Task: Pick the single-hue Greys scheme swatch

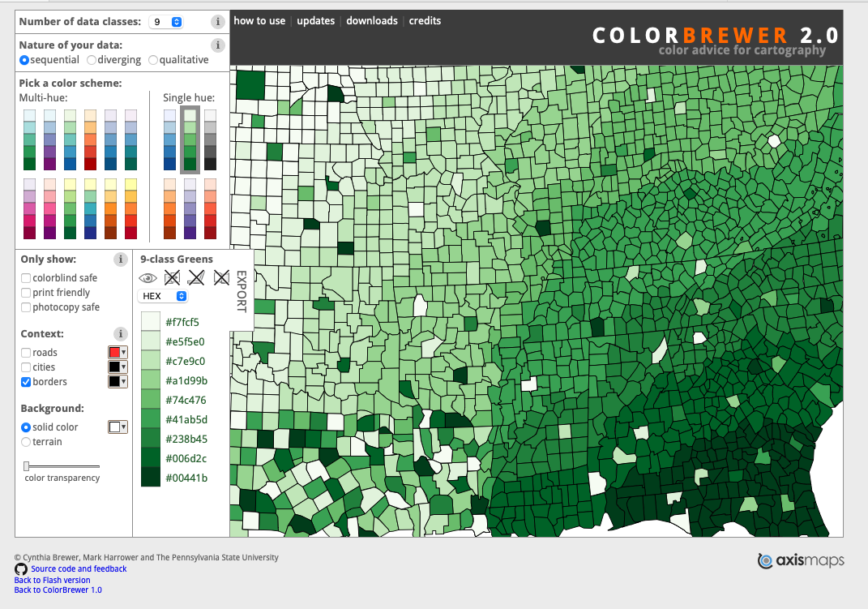Action: [211, 139]
